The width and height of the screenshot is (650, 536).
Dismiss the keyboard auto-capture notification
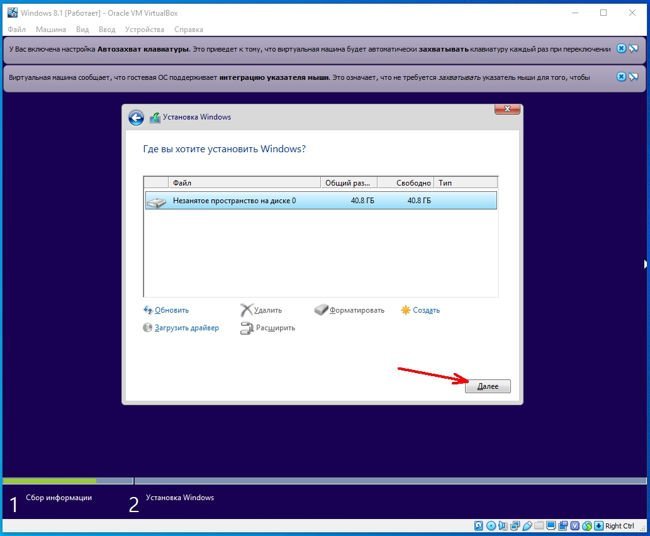tap(621, 49)
